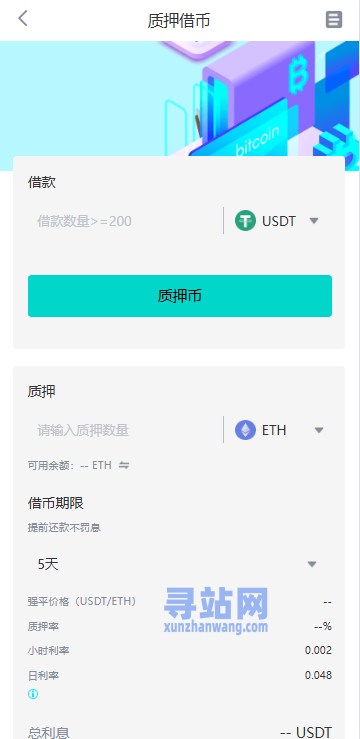Open the info icon below 日利率
The image size is (360, 739).
33,694
